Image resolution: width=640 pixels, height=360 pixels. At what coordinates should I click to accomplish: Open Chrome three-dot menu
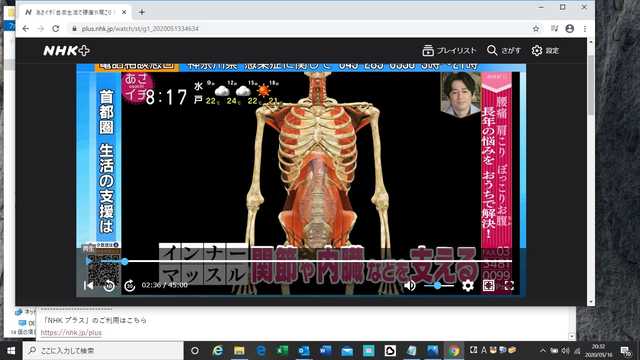pyautogui.click(x=585, y=29)
